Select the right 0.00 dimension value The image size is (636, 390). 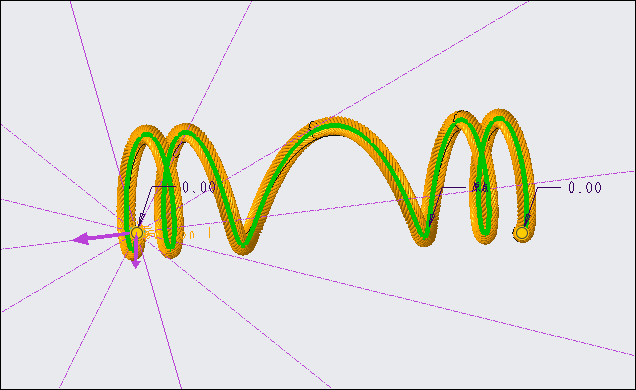click(584, 187)
